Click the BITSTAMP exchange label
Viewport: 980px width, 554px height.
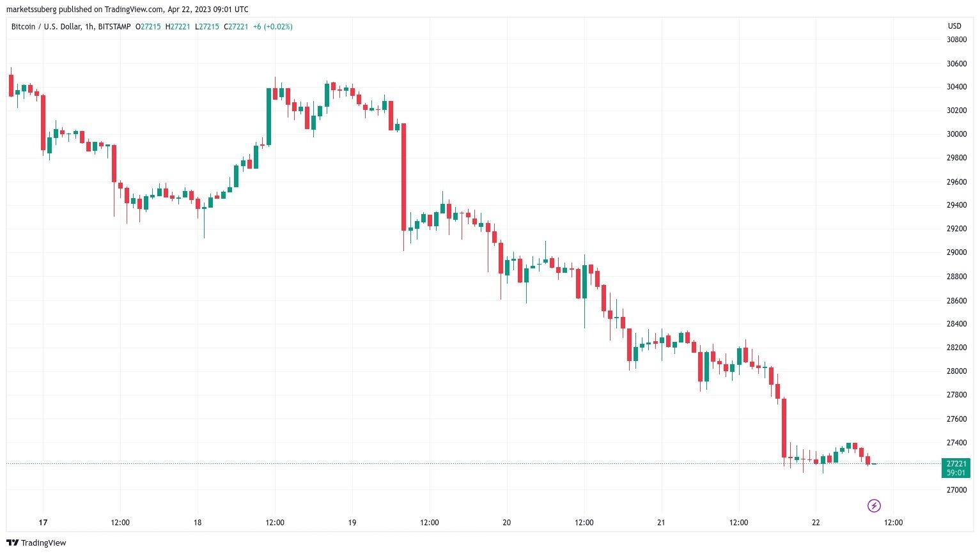tap(113, 27)
